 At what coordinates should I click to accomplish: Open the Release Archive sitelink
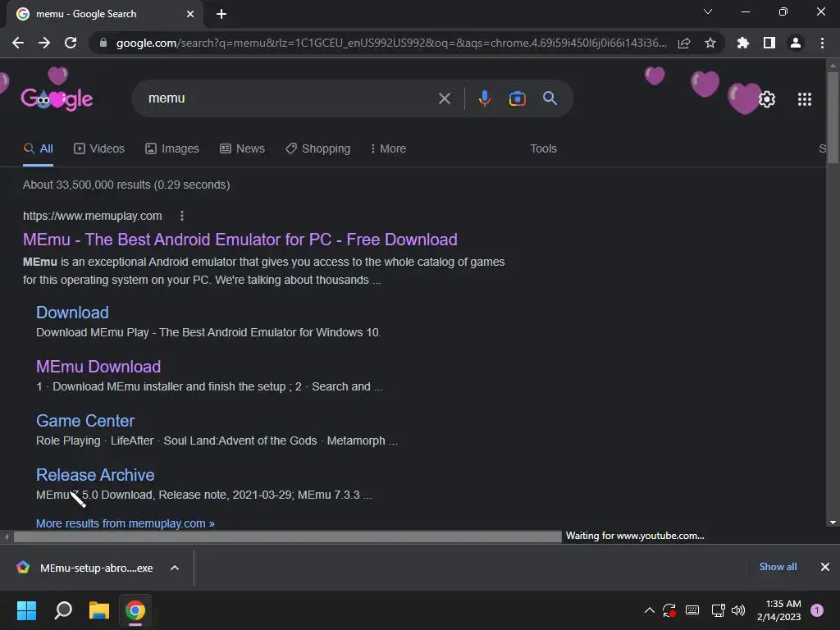tap(95, 475)
